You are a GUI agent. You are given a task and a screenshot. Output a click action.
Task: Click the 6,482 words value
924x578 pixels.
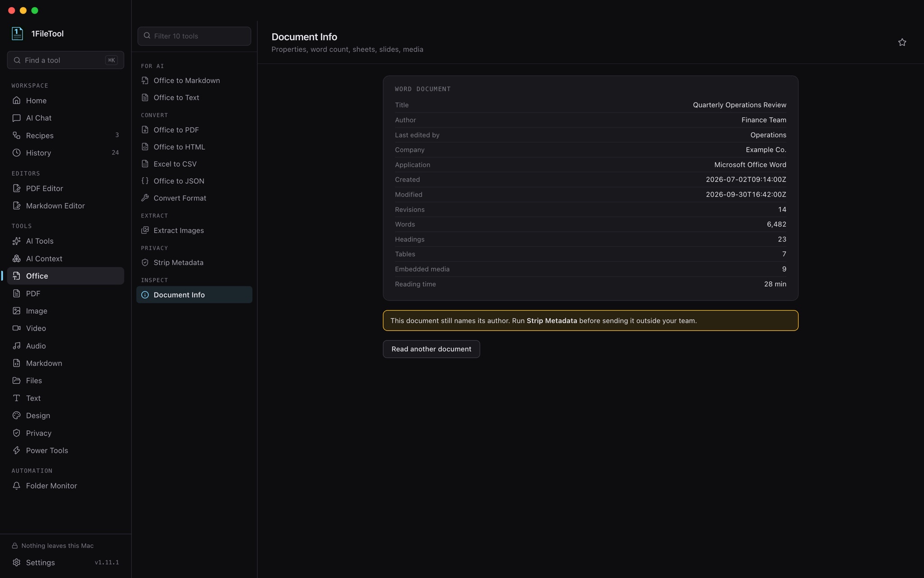[776, 224]
